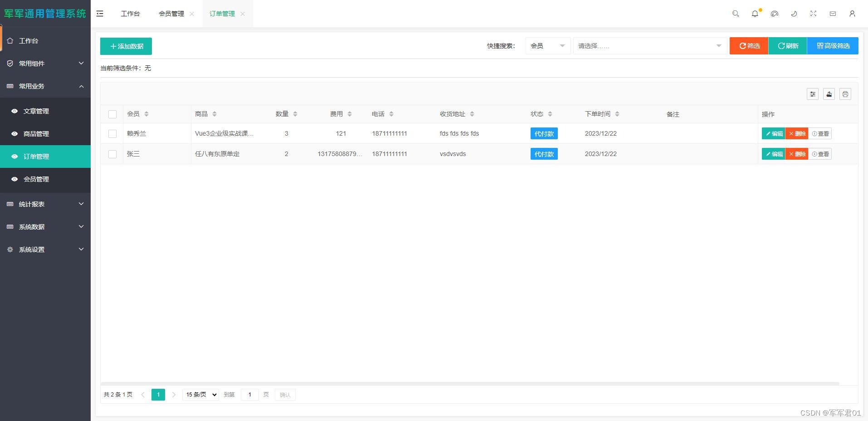
Task: Open the mail envelope icon
Action: 833,14
